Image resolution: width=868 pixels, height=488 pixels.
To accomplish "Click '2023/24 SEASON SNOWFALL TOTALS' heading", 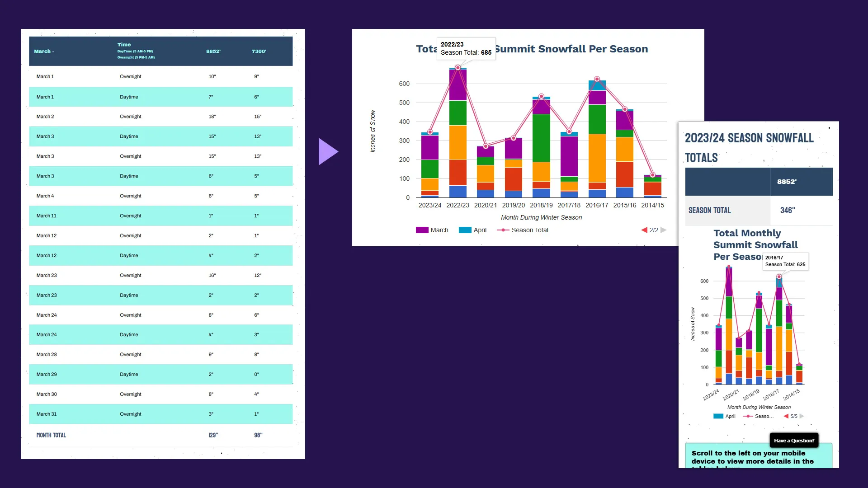I will tap(749, 148).
